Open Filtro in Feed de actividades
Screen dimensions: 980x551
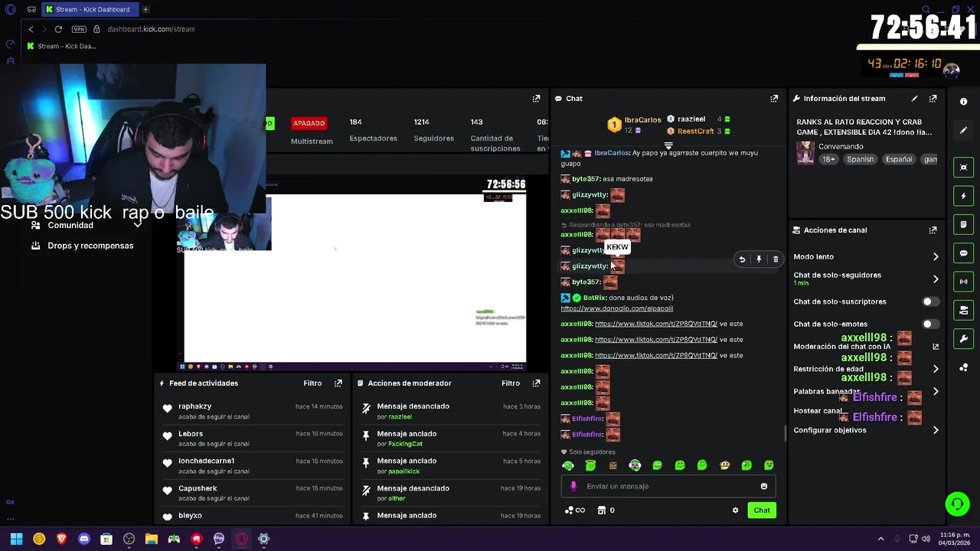coord(312,383)
